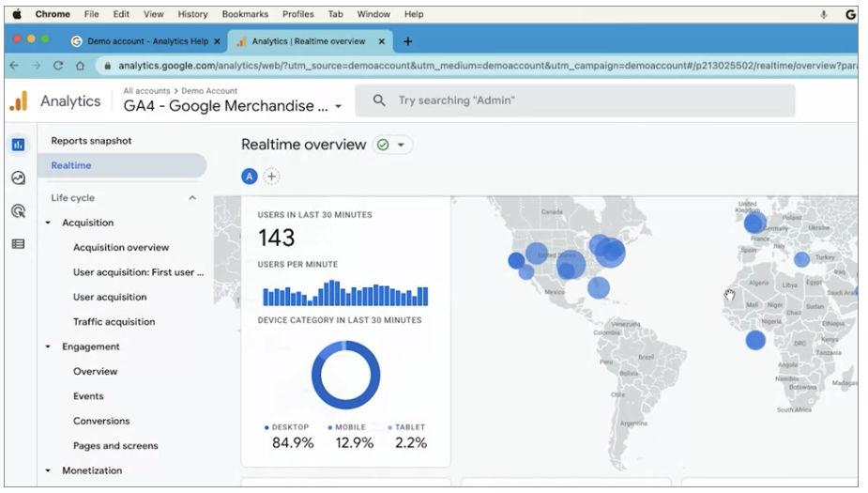Click the Turkey map bubble
Viewport: 868px width, 493px height.
click(801, 258)
